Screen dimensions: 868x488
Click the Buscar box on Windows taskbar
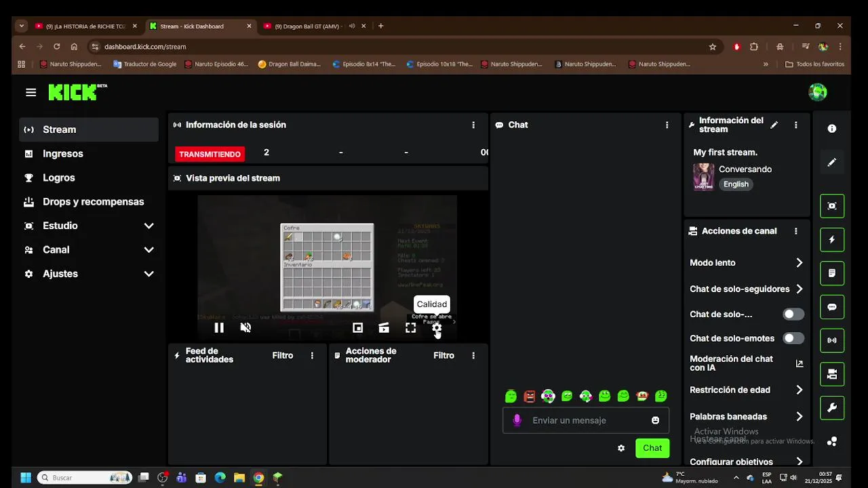coord(85,478)
